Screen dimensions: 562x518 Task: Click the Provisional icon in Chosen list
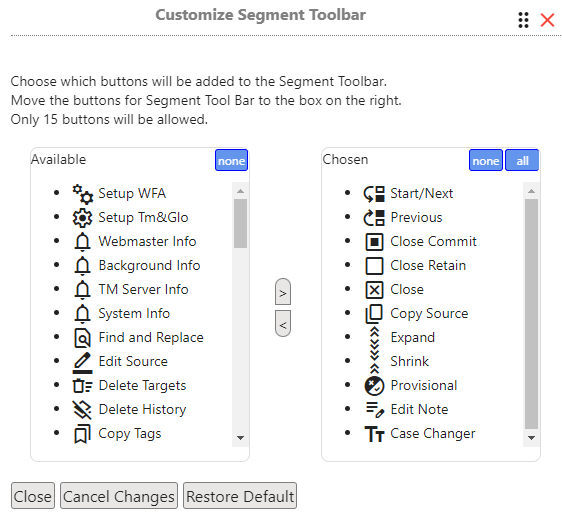pyautogui.click(x=374, y=386)
